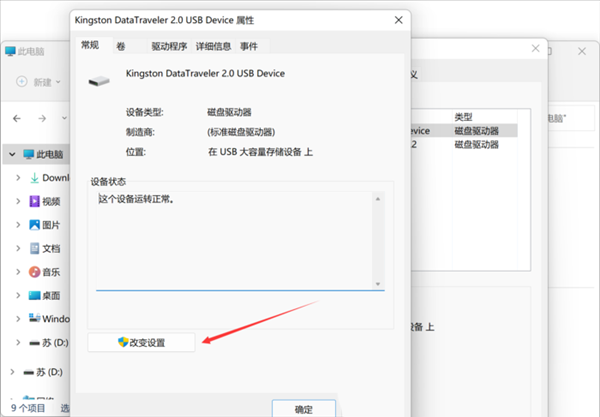Select the 常规 tab
600x417 pixels.
pos(90,45)
